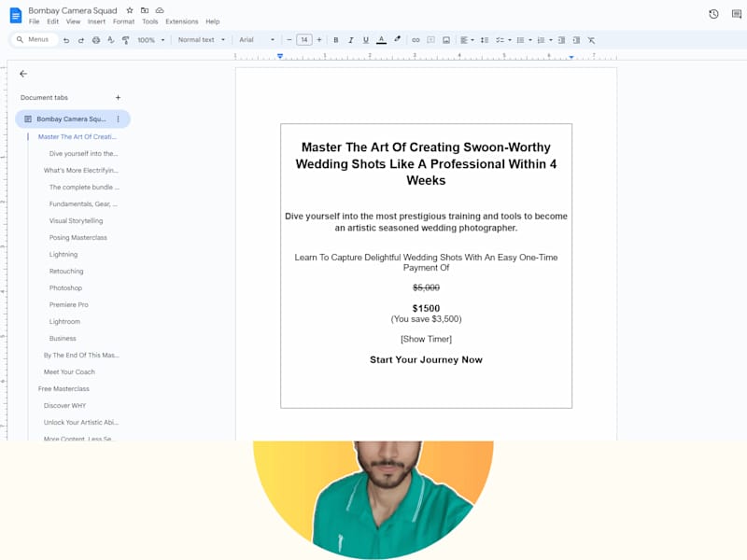The width and height of the screenshot is (747, 560).
Task: Go to Retouching outline item
Action: [x=66, y=271]
